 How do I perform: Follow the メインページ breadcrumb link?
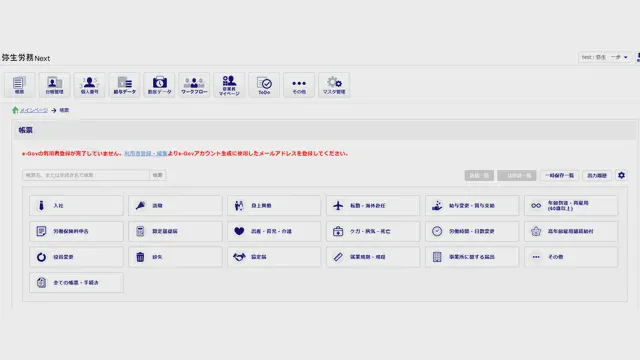[34, 110]
